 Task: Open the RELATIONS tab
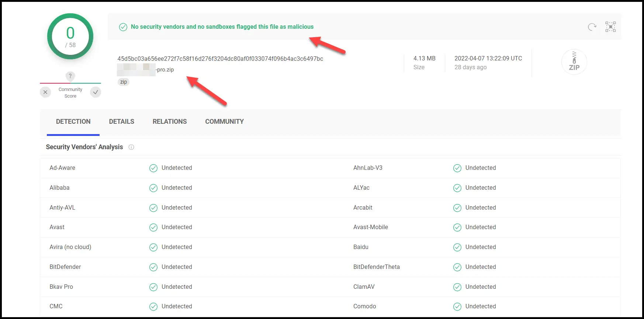coord(170,122)
